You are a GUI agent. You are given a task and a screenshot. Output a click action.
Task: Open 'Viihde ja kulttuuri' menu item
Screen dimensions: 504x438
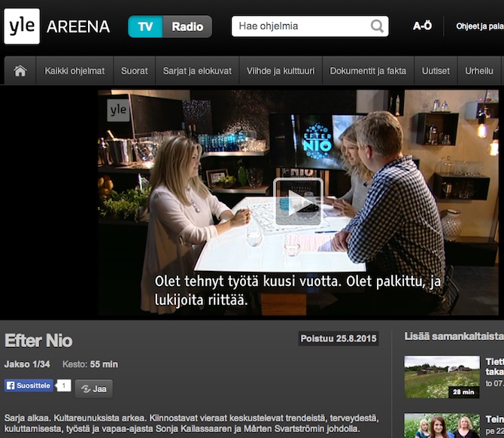(281, 71)
